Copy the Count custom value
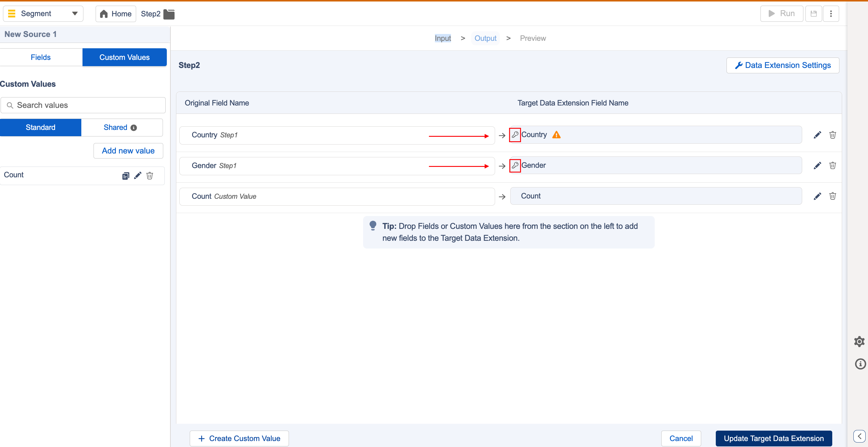This screenshot has height=447, width=868. point(126,176)
